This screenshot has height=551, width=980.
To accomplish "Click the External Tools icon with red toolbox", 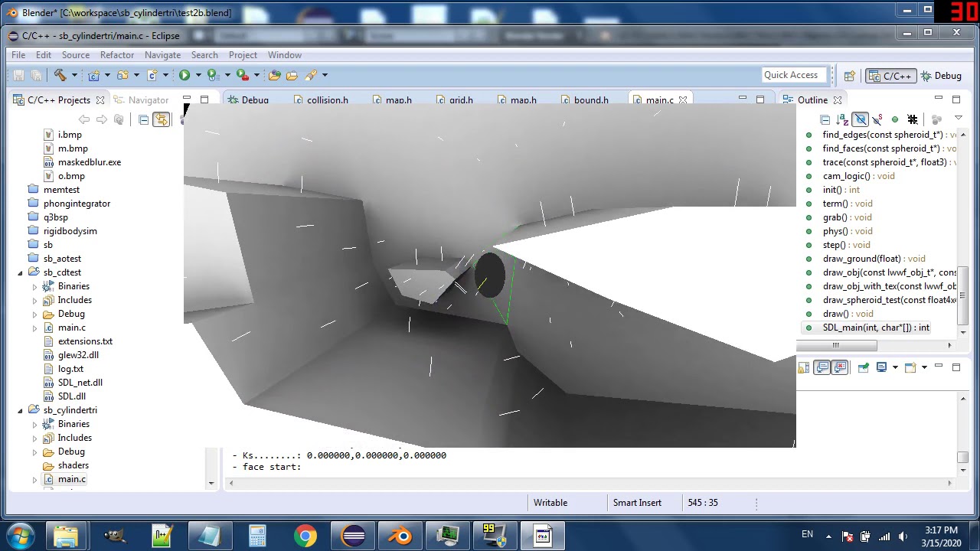I will 242,75.
